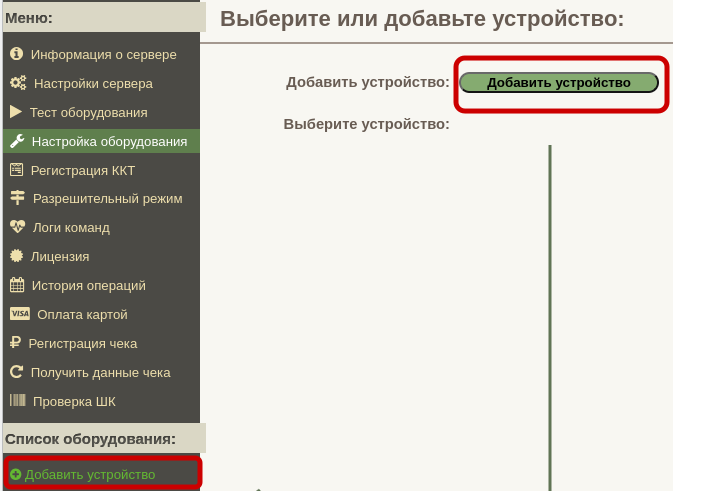Click the calendar icon beside История операций

17,285
